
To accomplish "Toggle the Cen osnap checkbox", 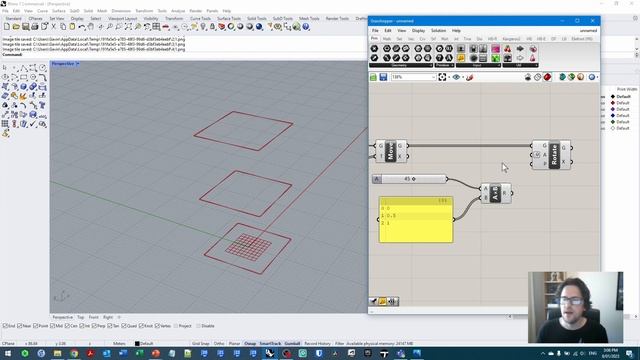I will [67, 326].
